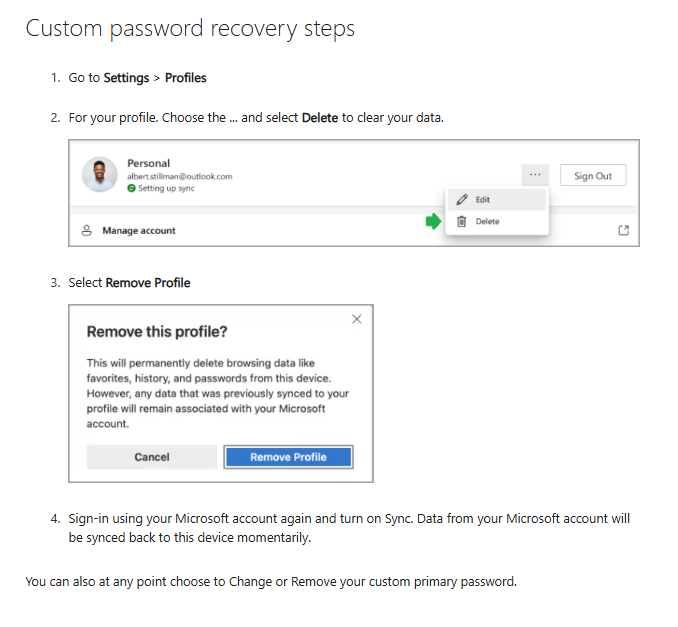Open the three-dots more options button
The height and width of the screenshot is (627, 678).
point(535,175)
